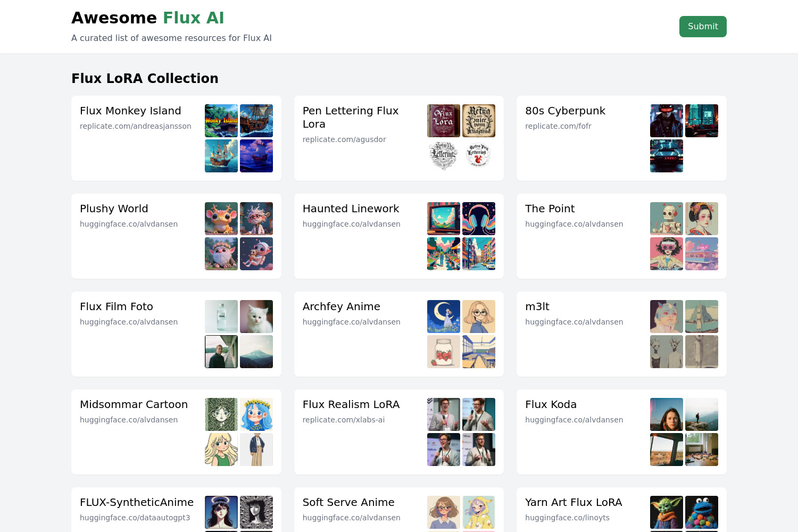Select the water bottle thumbnail in Flux Film Foto
Viewport: 798px width, 532px height.
point(221,317)
